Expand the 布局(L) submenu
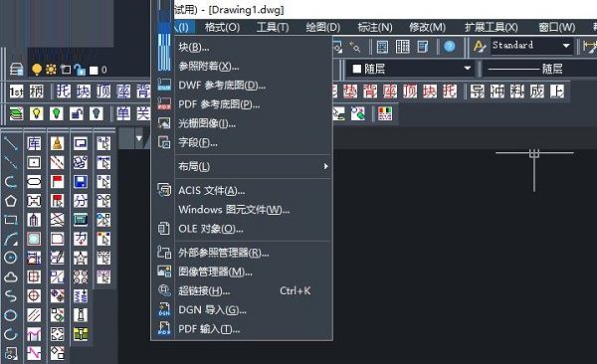The width and height of the screenshot is (597, 364). click(x=253, y=166)
